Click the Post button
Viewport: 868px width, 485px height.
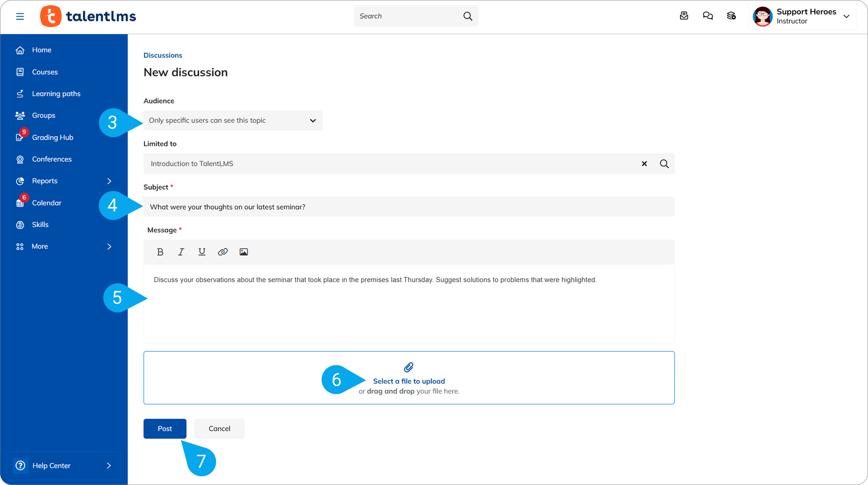[165, 428]
